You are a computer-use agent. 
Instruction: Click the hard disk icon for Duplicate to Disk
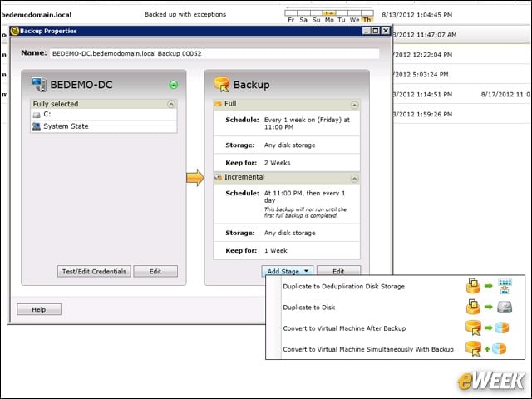505,307
